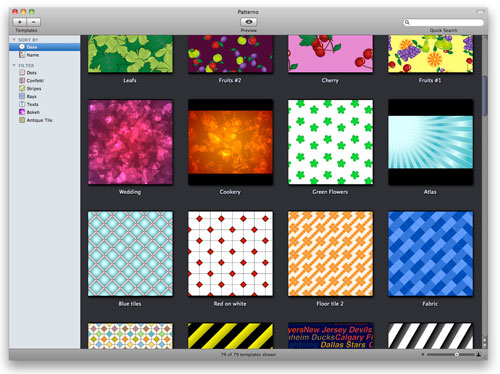Viewport: 500px width, 374px height.
Task: Filter by the Stripes label
Action: (34, 89)
